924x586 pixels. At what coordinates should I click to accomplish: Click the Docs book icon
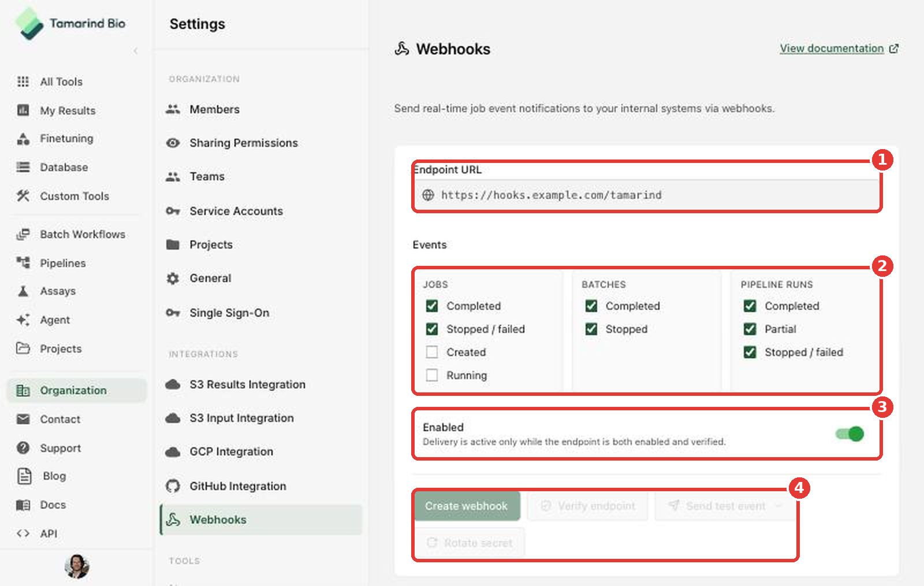pyautogui.click(x=23, y=505)
